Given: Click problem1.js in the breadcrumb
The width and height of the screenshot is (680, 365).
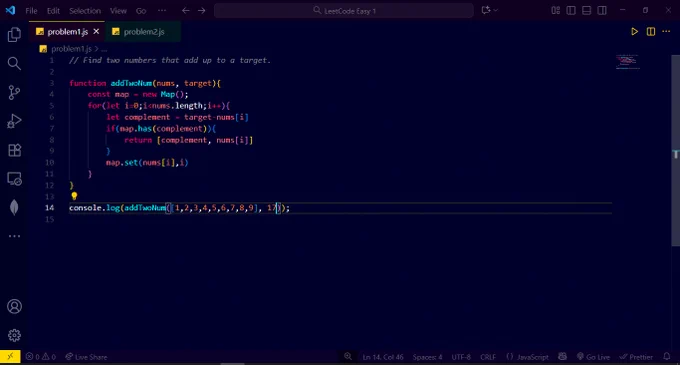Looking at the screenshot, I should pos(71,49).
